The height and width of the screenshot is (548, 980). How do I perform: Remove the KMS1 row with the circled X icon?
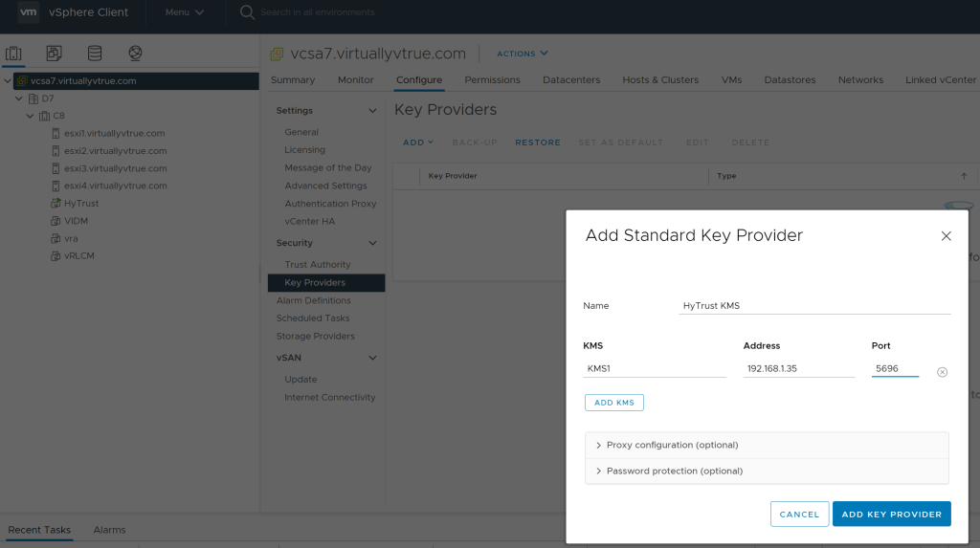click(x=942, y=372)
